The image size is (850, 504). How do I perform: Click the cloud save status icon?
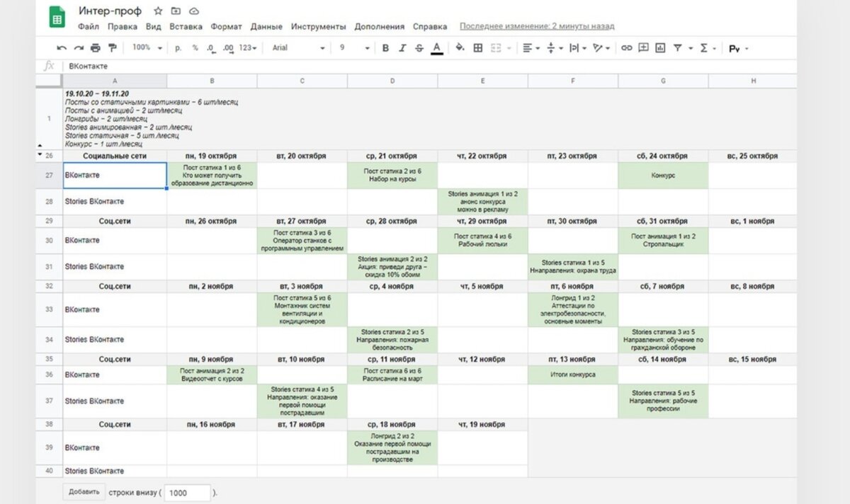coord(194,11)
